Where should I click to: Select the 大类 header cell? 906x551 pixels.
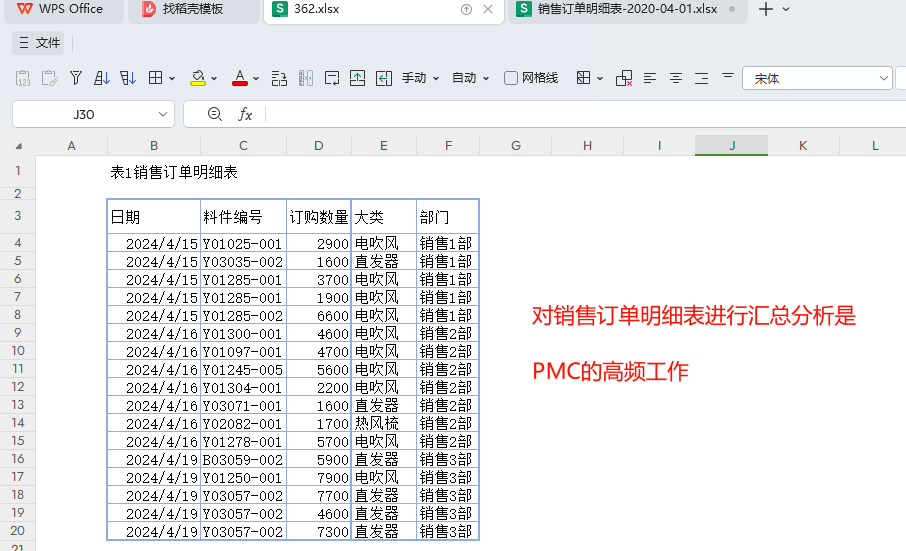click(x=384, y=217)
